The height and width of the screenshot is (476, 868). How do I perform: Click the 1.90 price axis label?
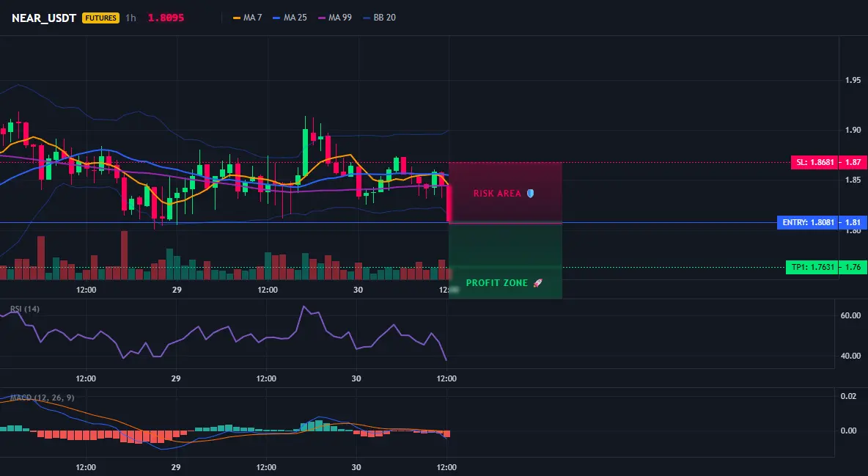coord(853,130)
